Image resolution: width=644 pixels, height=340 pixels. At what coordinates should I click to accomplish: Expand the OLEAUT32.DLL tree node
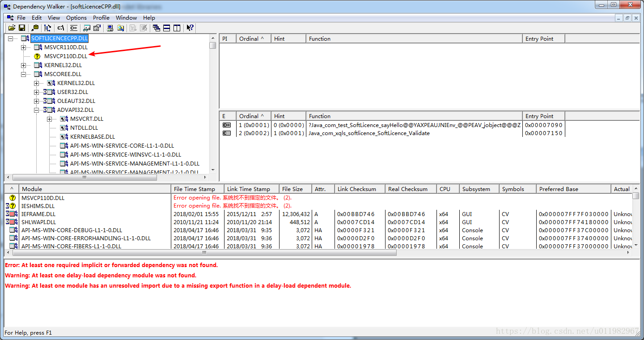coord(36,101)
